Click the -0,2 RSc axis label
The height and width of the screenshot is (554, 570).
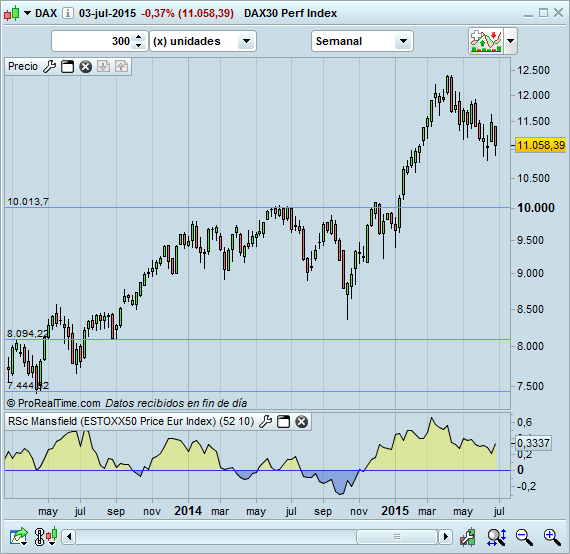point(526,486)
